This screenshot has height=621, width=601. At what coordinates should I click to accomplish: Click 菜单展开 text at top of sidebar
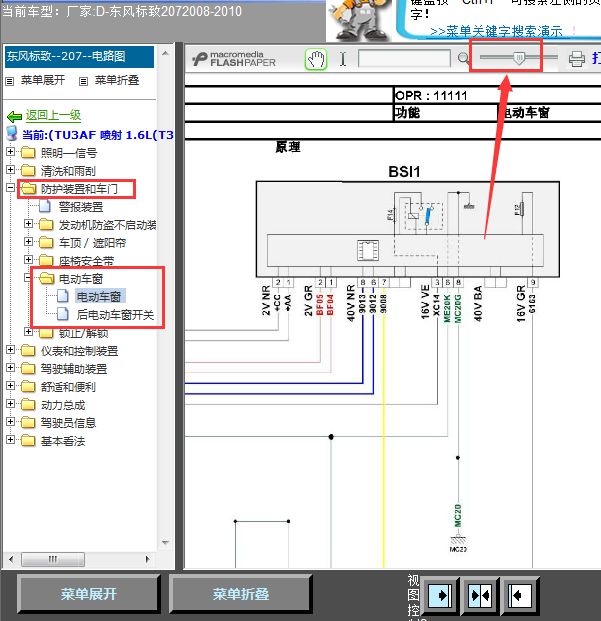[43, 80]
